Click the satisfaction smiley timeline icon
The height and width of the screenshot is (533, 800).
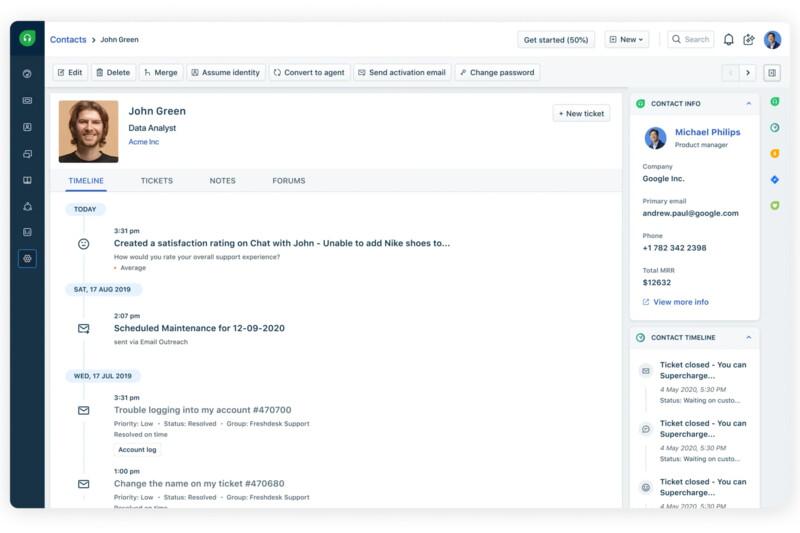pos(84,244)
